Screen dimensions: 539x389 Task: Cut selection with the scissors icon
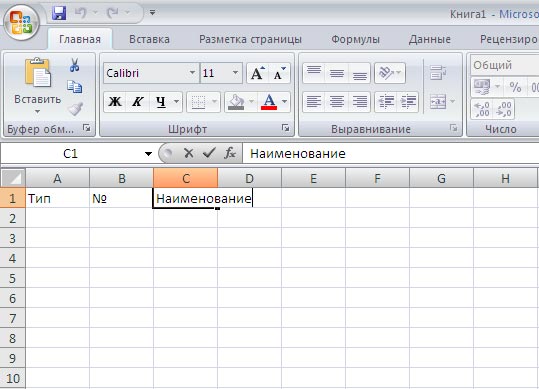coord(74,65)
